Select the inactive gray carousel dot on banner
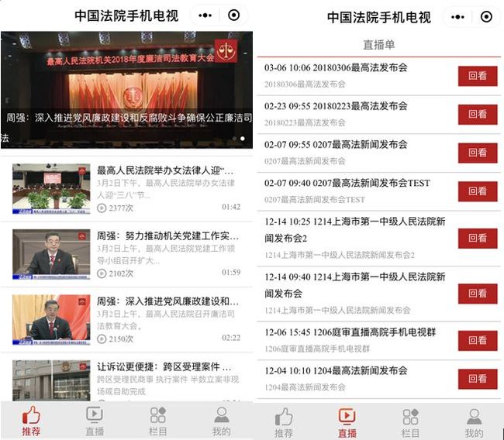The width and height of the screenshot is (504, 440). [x=235, y=139]
